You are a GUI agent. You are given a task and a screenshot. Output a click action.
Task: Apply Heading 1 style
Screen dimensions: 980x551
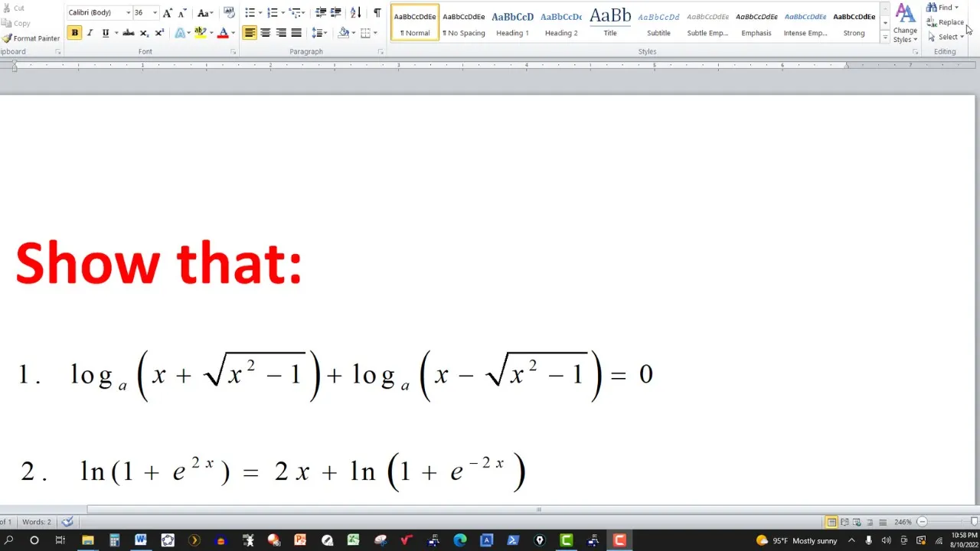(512, 22)
